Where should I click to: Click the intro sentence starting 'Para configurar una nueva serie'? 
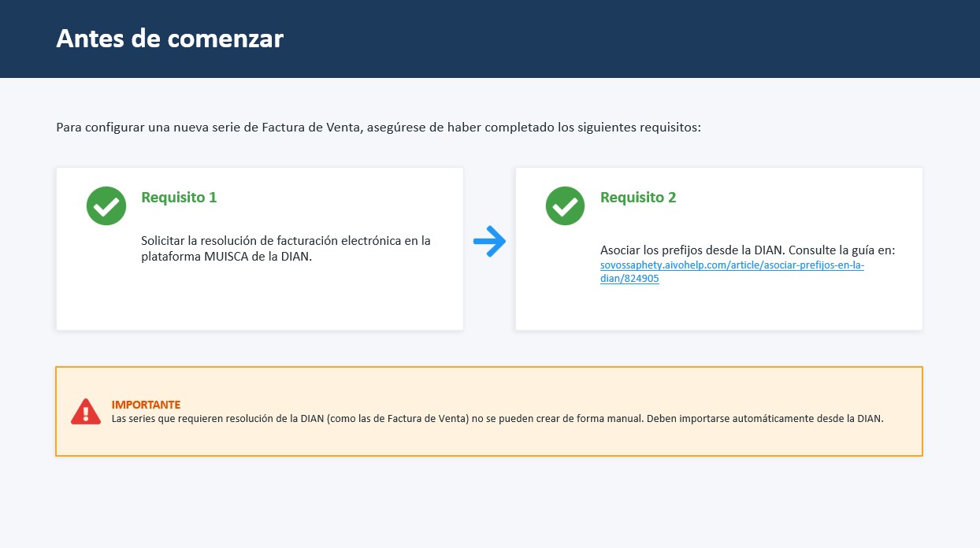coord(378,128)
